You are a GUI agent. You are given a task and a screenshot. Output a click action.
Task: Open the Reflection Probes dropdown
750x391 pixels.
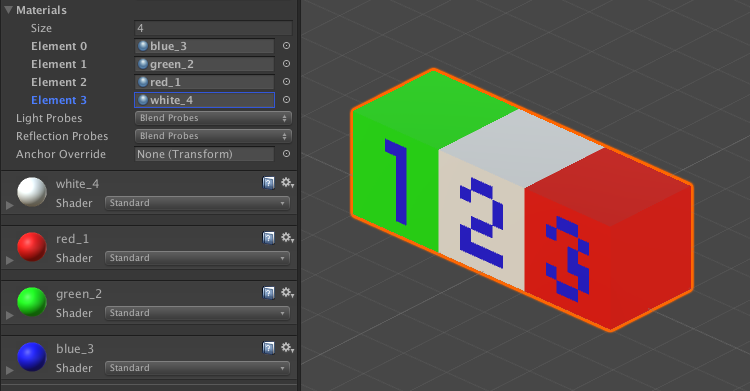click(x=213, y=136)
